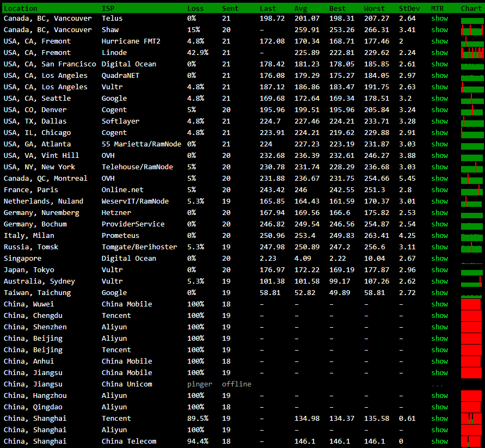Show MTR for Google Taichung row
The image size is (485, 448).
[x=439, y=293]
